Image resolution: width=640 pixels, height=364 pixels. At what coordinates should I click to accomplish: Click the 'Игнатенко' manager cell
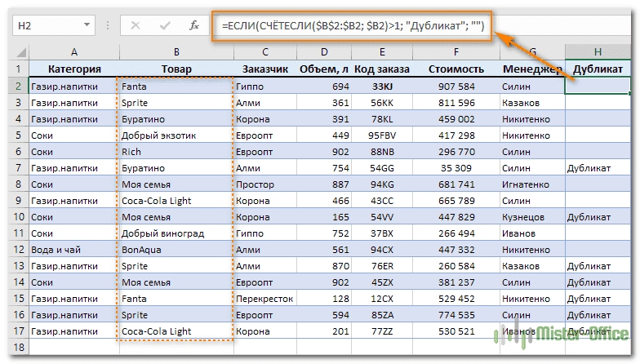pyautogui.click(x=531, y=184)
